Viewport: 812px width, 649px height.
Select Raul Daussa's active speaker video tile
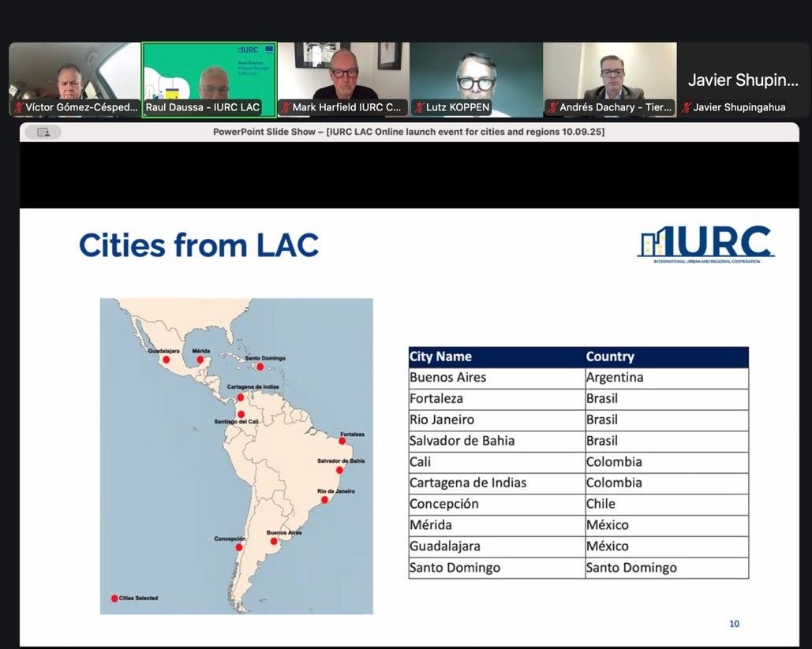click(x=209, y=79)
